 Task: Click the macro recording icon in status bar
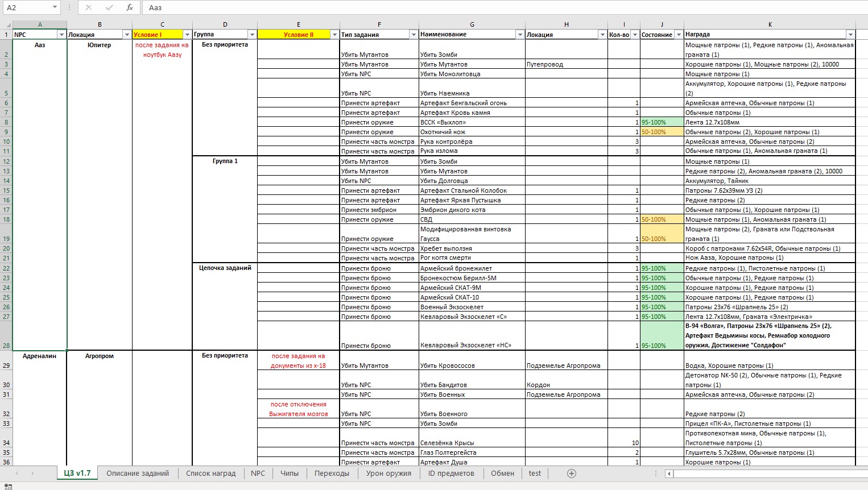(8, 487)
